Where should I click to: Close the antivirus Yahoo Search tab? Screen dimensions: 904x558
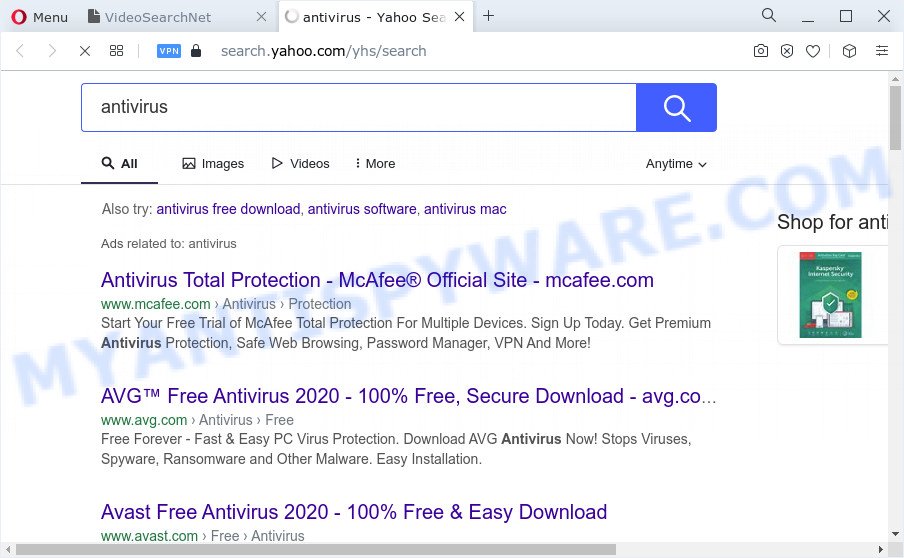[459, 17]
